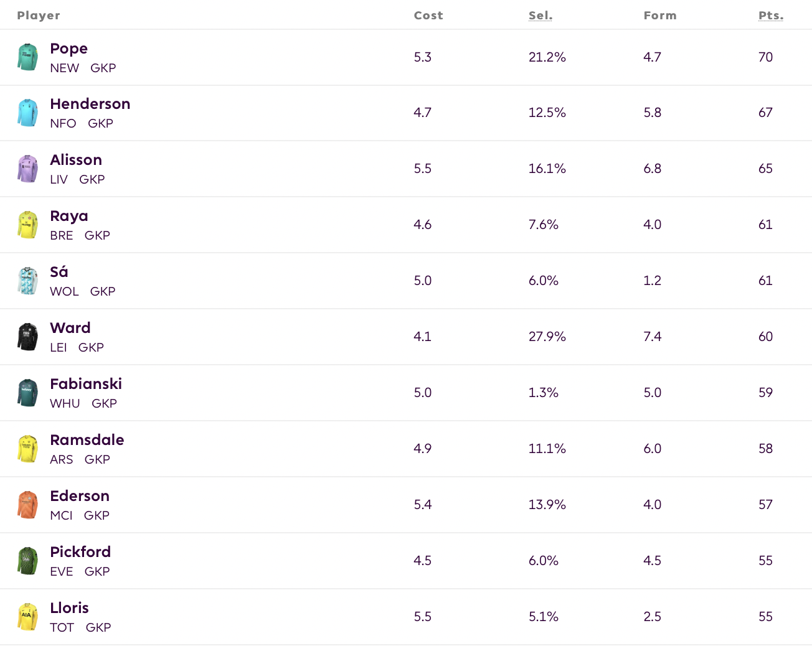
Task: Open Henderson's player details
Action: (x=90, y=104)
